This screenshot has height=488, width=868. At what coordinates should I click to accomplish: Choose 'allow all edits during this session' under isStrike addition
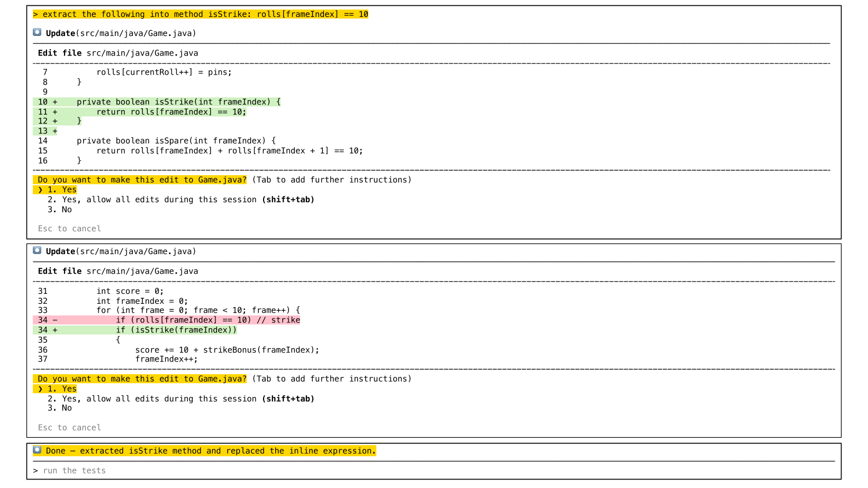(180, 200)
